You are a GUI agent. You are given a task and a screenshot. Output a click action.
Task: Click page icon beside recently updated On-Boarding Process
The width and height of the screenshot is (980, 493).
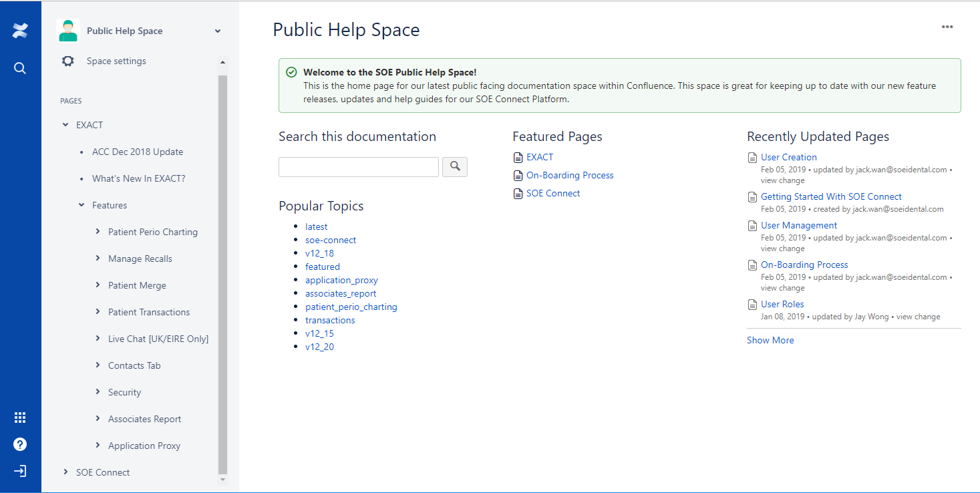752,265
